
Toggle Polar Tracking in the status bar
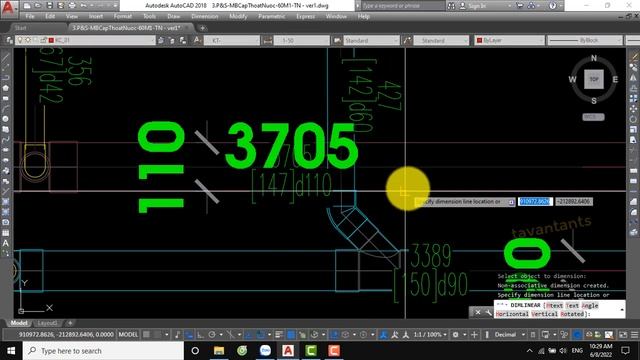211,335
